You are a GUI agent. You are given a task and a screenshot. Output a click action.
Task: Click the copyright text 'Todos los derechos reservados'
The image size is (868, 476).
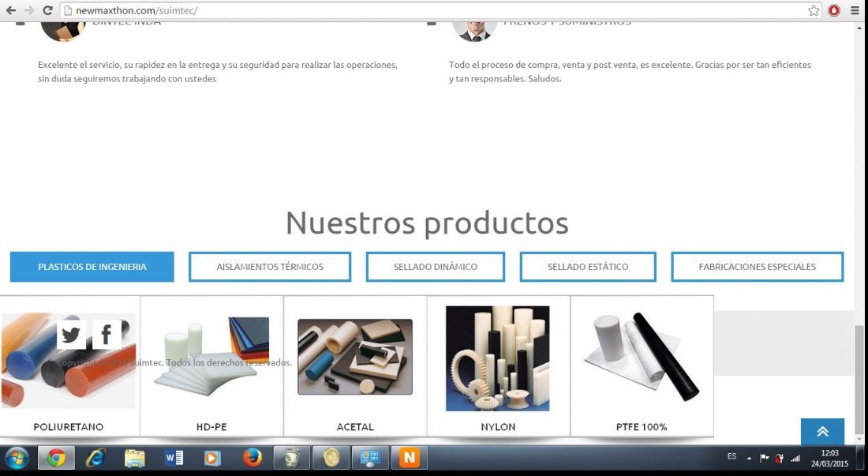(x=229, y=362)
